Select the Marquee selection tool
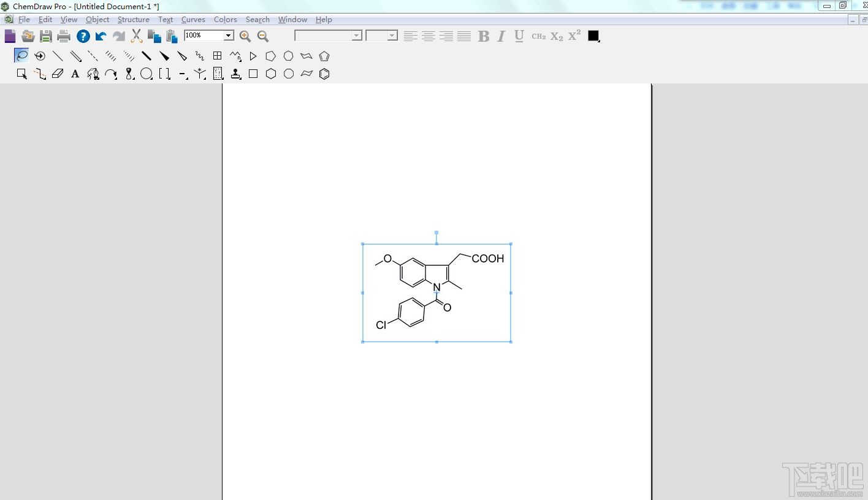This screenshot has height=500, width=868. pyautogui.click(x=22, y=74)
